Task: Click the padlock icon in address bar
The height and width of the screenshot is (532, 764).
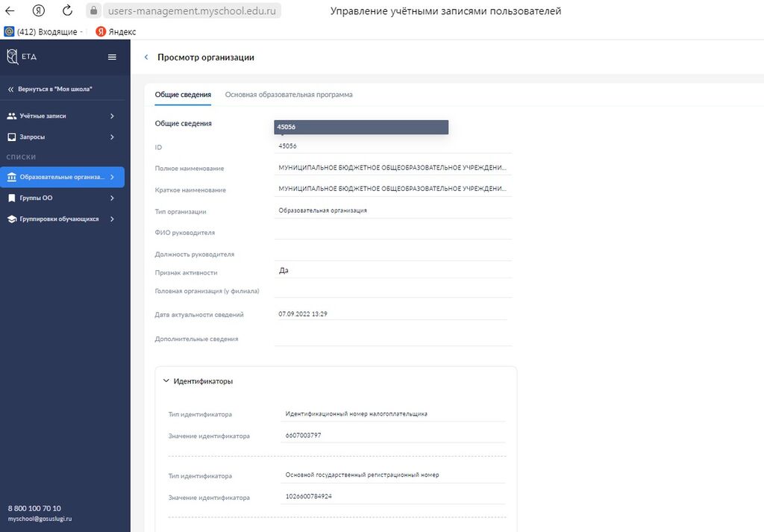Action: coord(93,11)
